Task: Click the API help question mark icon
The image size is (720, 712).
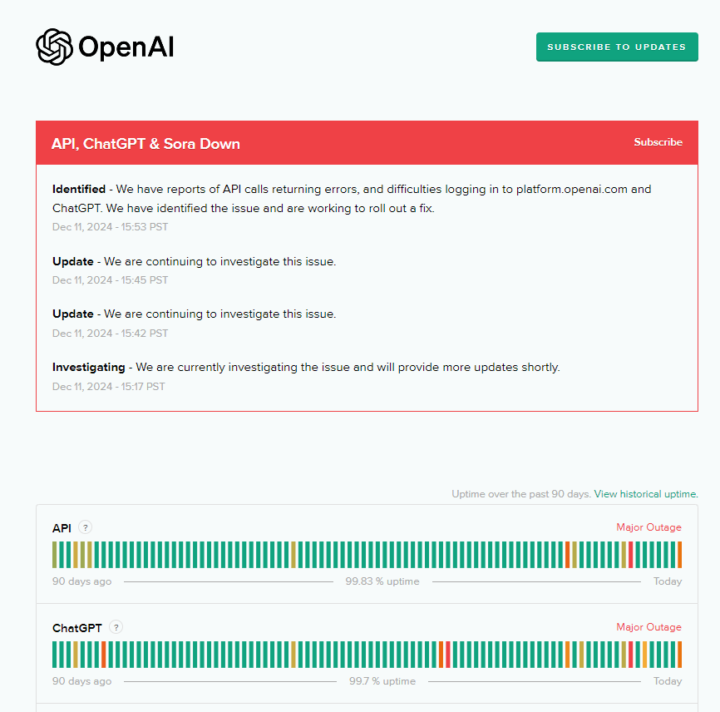Action: click(x=86, y=528)
